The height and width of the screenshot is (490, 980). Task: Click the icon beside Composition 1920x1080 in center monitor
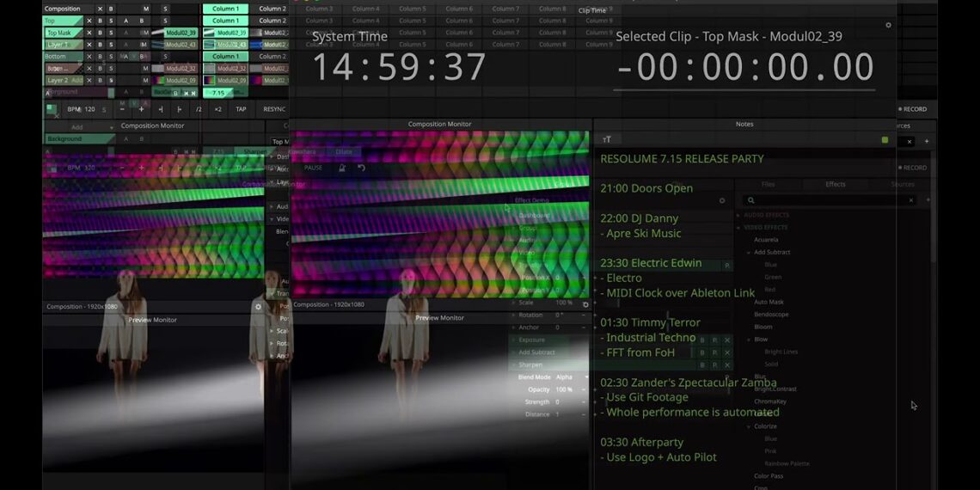585,305
